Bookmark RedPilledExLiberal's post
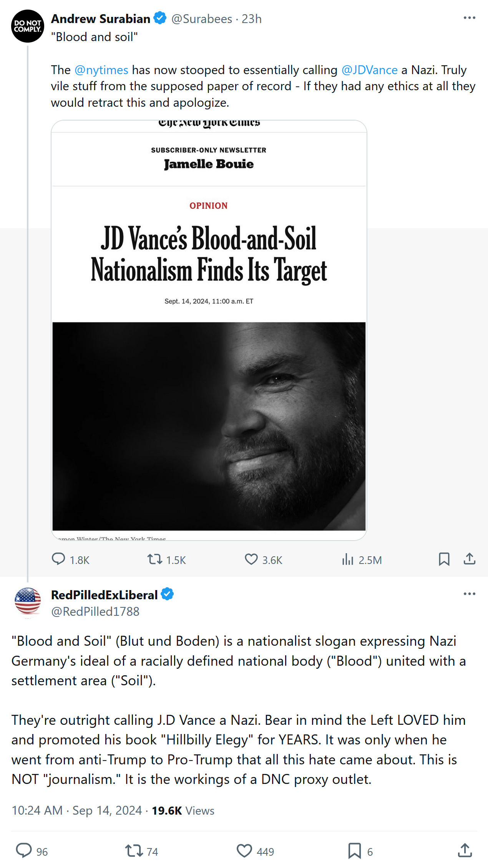Screen dimensions: 488x868 point(354,850)
